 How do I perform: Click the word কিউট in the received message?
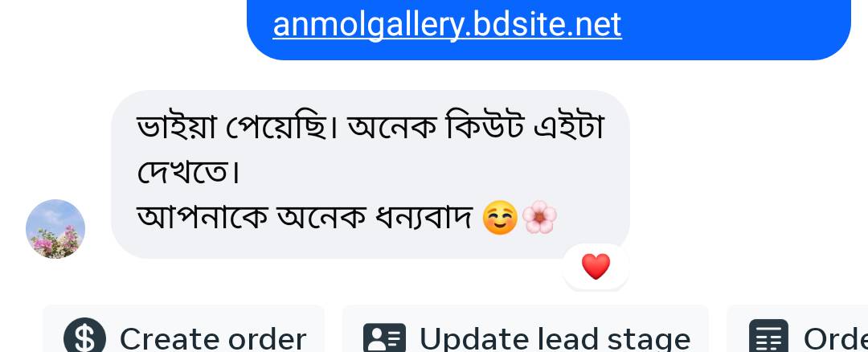point(477,128)
